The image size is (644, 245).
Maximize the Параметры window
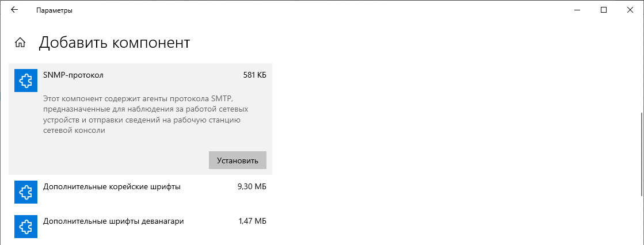tap(603, 10)
